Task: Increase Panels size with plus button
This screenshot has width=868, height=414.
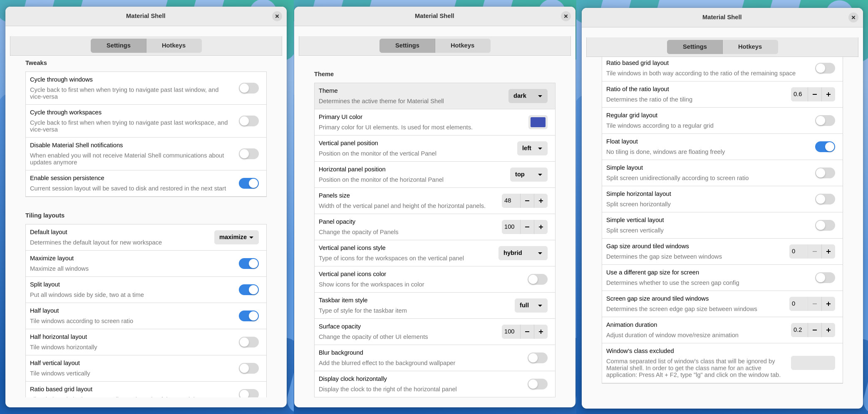Action: tap(541, 201)
